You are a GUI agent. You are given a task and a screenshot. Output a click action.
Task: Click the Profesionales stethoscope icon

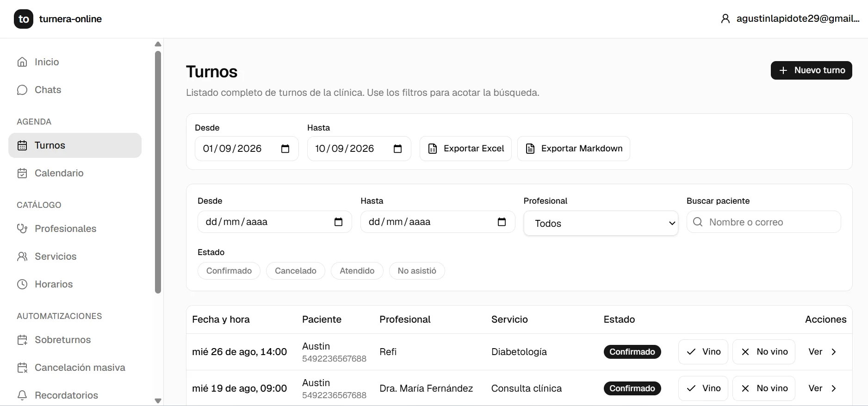click(22, 229)
